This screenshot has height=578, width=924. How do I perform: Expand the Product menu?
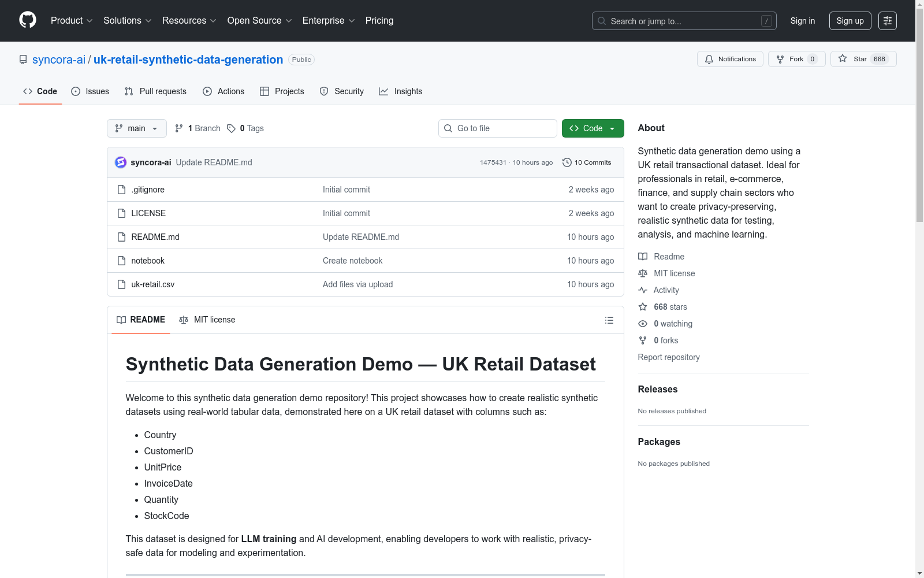pyautogui.click(x=72, y=20)
